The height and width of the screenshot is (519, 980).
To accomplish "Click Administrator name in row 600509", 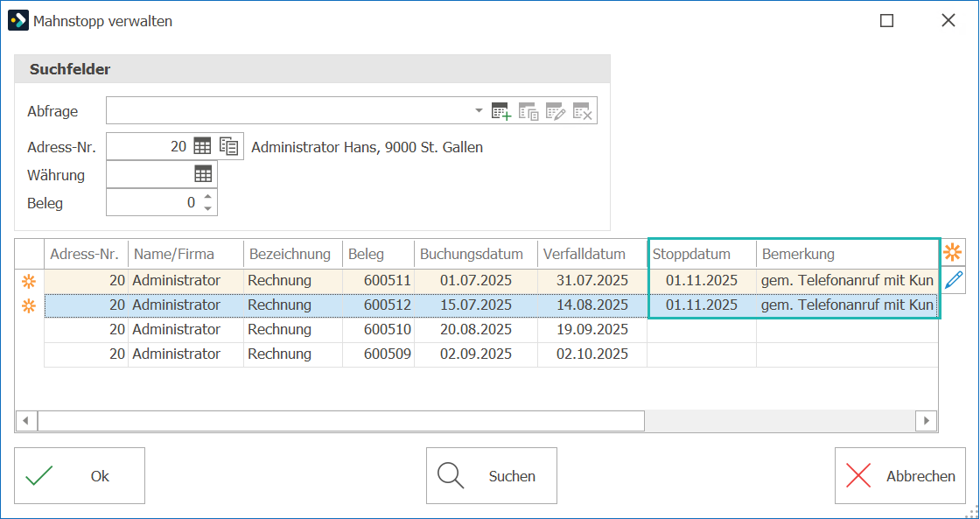I will click(x=185, y=354).
